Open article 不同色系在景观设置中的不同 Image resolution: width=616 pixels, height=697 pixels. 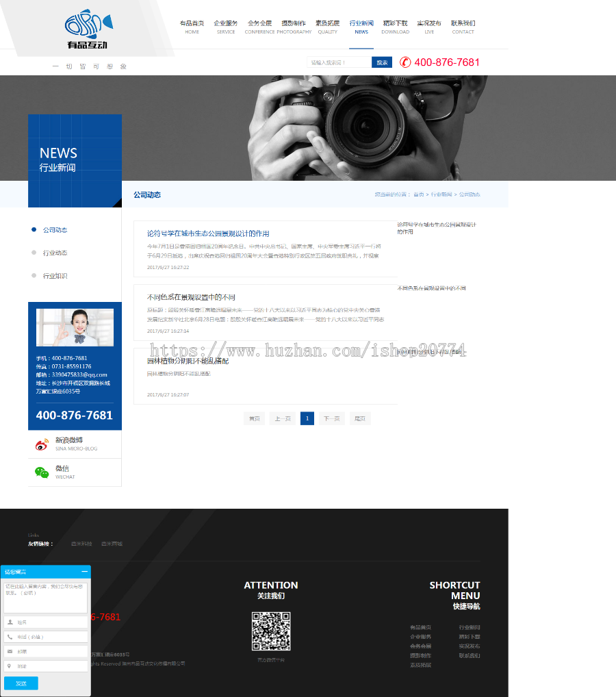[x=191, y=297]
